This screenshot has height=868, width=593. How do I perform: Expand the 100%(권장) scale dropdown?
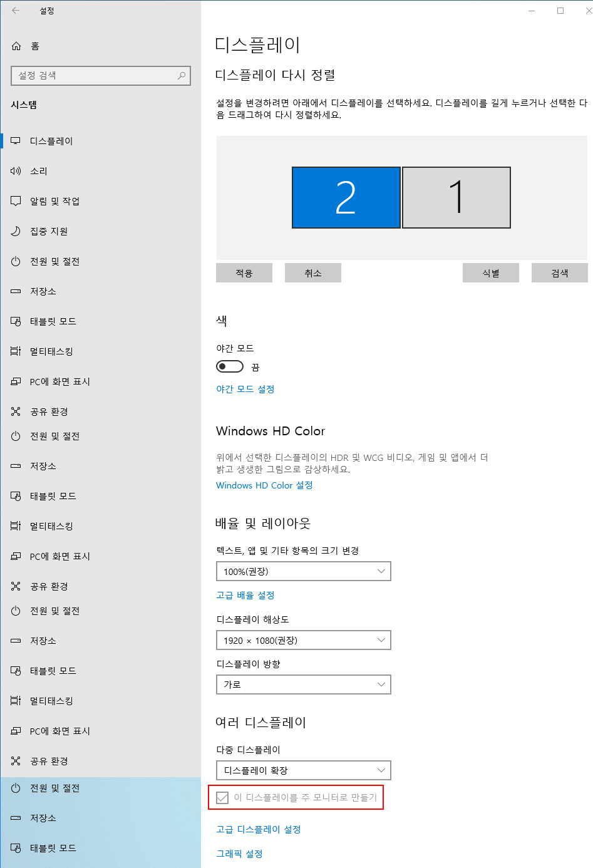304,571
